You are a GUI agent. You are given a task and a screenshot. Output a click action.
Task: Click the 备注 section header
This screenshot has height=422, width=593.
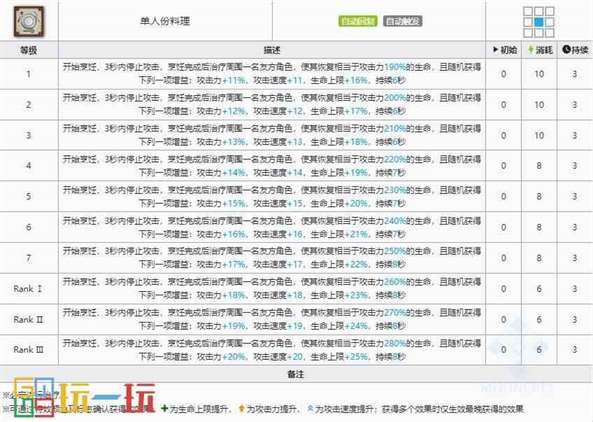click(x=296, y=374)
